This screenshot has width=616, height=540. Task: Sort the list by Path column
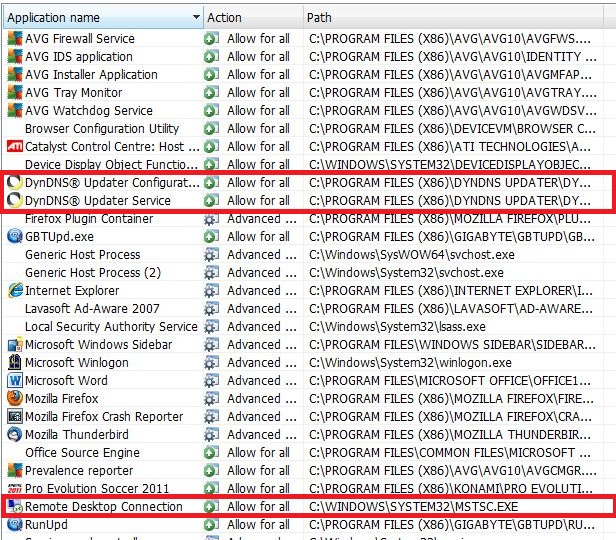(x=453, y=17)
